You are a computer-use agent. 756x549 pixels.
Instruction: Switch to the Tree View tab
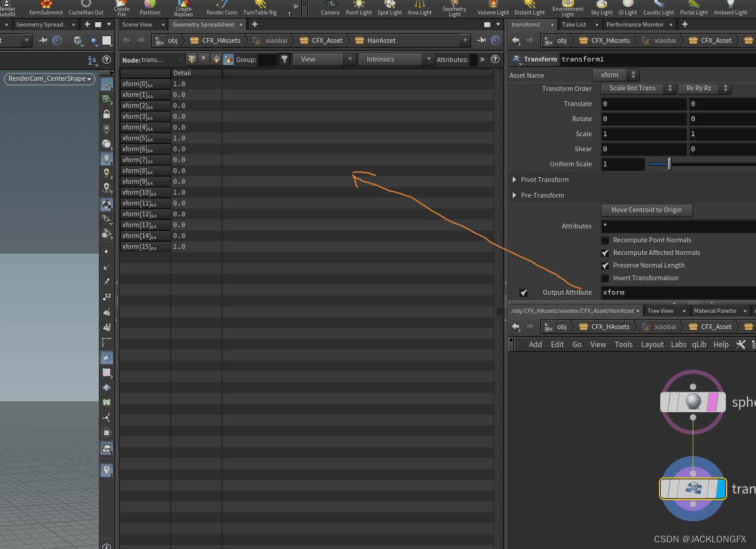tap(660, 310)
